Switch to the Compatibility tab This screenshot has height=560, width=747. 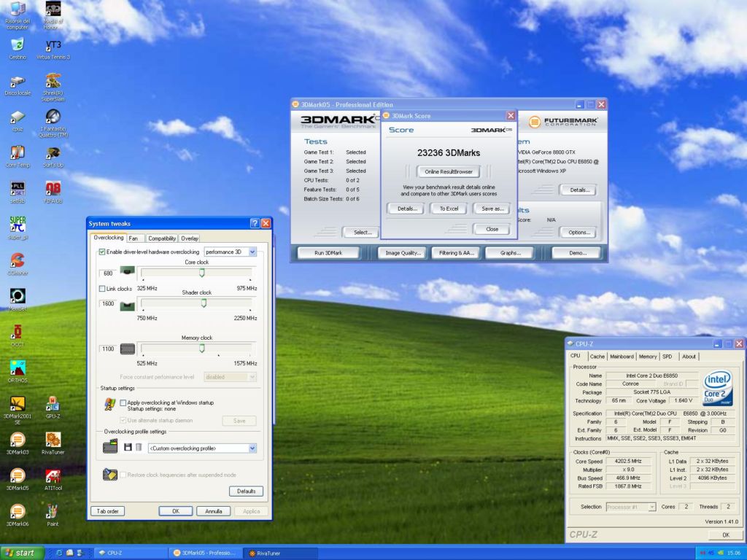[161, 238]
